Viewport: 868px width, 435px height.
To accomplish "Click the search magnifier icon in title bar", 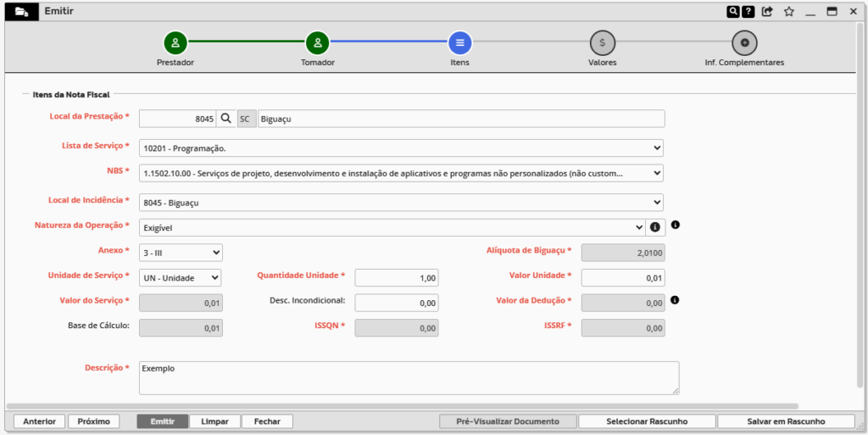I will pyautogui.click(x=733, y=12).
